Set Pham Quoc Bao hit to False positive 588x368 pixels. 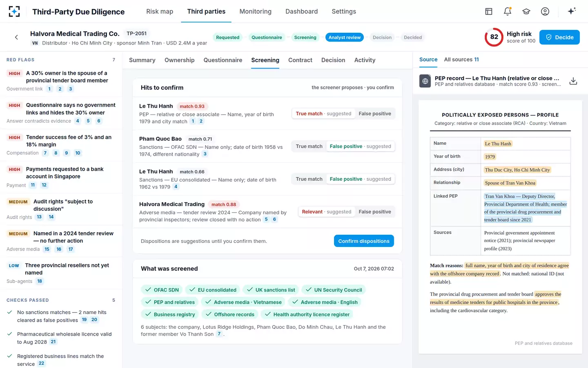[x=360, y=146]
